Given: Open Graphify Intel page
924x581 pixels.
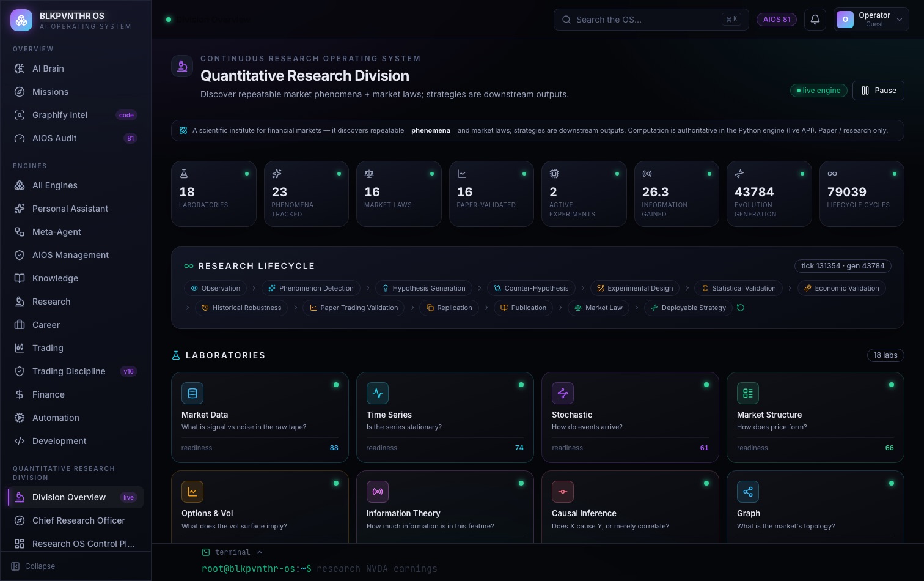Looking at the screenshot, I should coord(76,115).
